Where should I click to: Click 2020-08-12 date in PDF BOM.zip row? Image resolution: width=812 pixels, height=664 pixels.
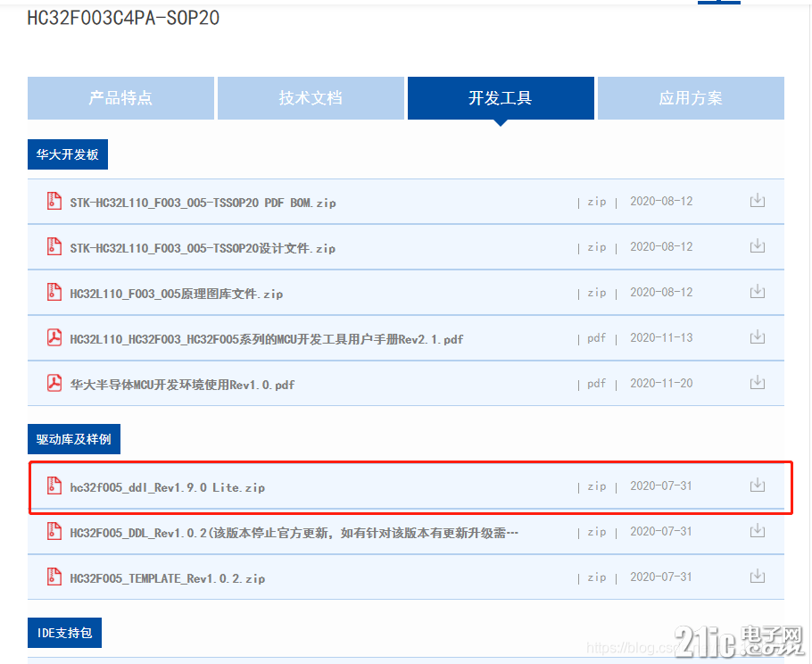661,201
